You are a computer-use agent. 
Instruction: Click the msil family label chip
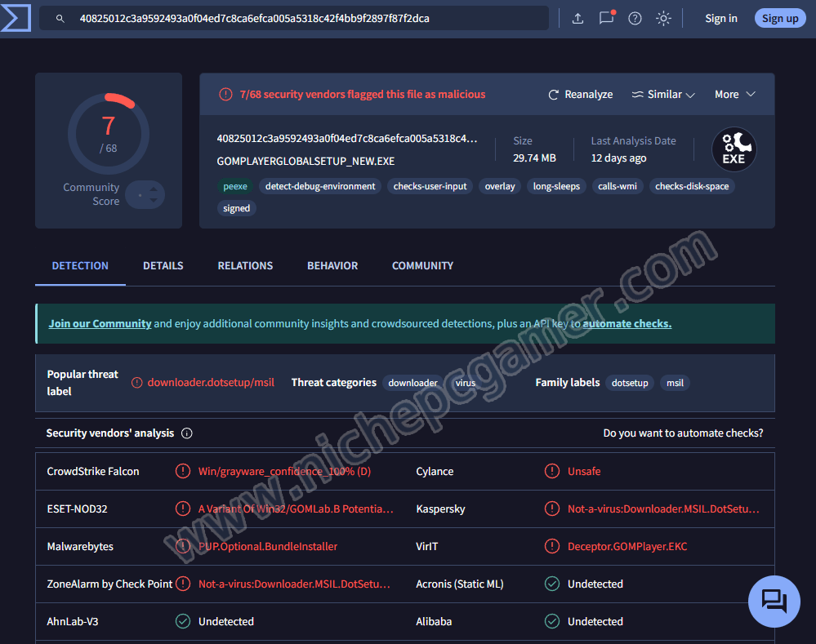pos(675,383)
